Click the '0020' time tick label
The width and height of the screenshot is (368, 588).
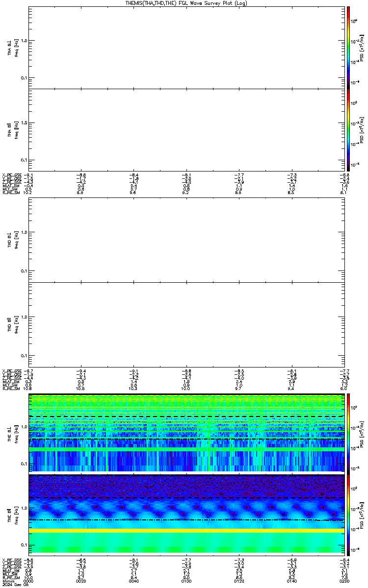point(81,581)
